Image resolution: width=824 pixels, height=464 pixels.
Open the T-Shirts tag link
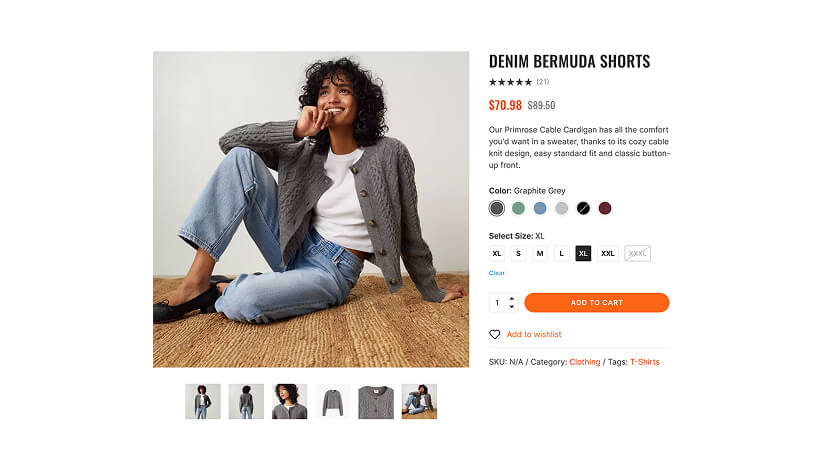[x=644, y=362]
